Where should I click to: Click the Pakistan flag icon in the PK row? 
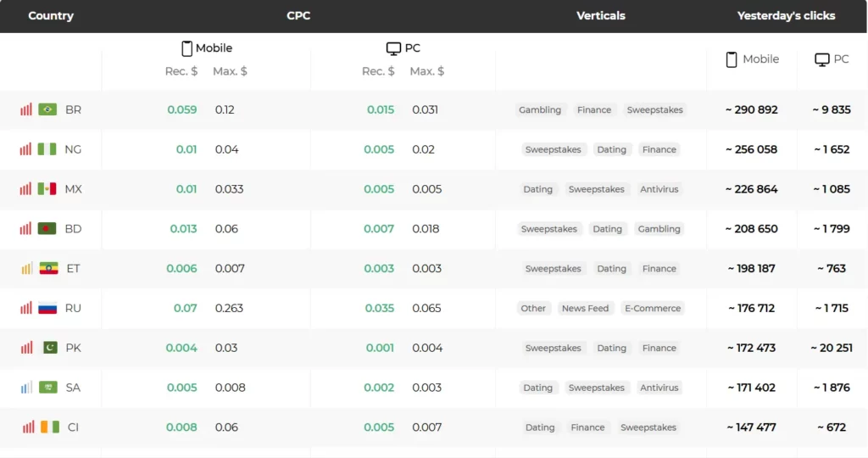[x=50, y=348]
